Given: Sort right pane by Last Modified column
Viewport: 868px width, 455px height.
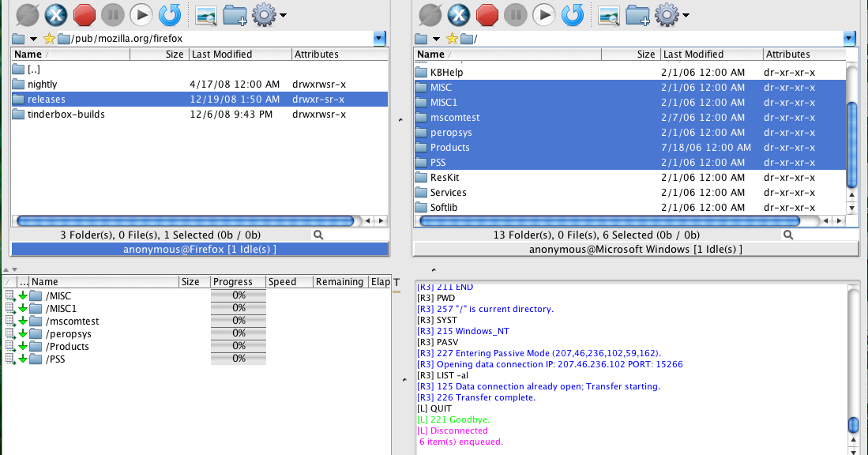Looking at the screenshot, I should coord(712,55).
